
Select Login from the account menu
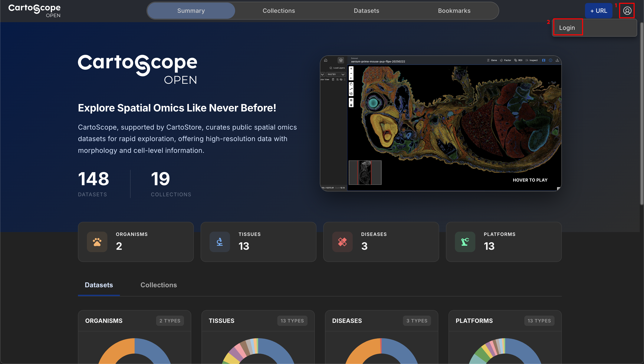pyautogui.click(x=567, y=28)
